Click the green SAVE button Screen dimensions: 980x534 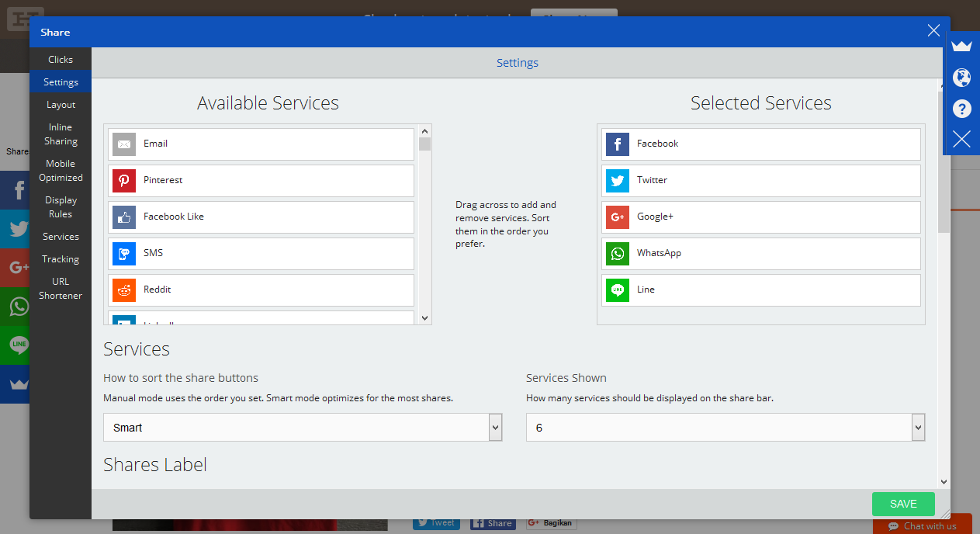[903, 504]
